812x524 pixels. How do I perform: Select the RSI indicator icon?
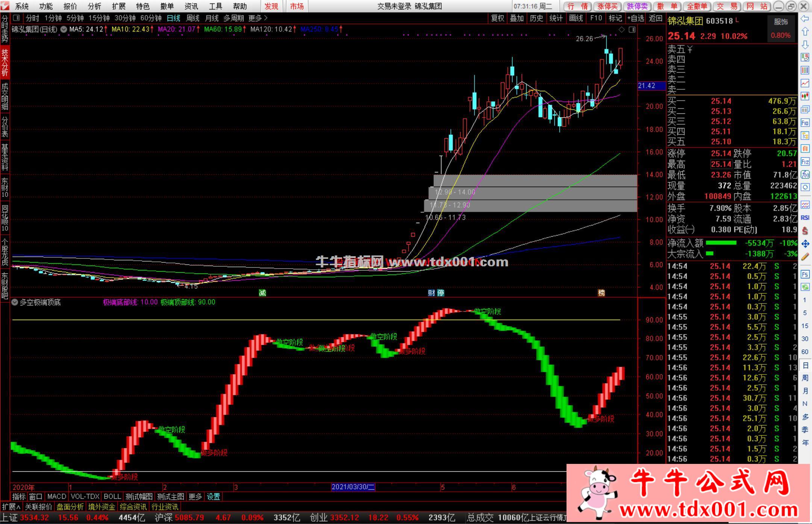(x=805, y=217)
